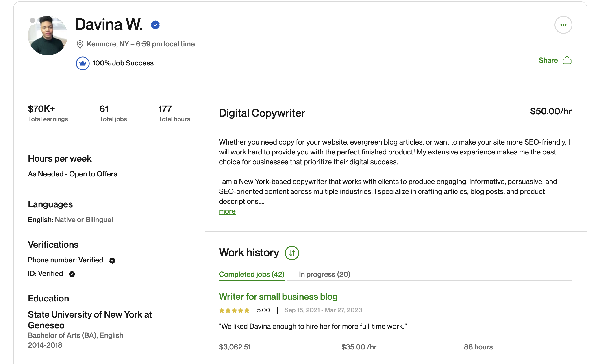The width and height of the screenshot is (600, 364).
Task: Click the five-star rating on the job
Action: 234,310
